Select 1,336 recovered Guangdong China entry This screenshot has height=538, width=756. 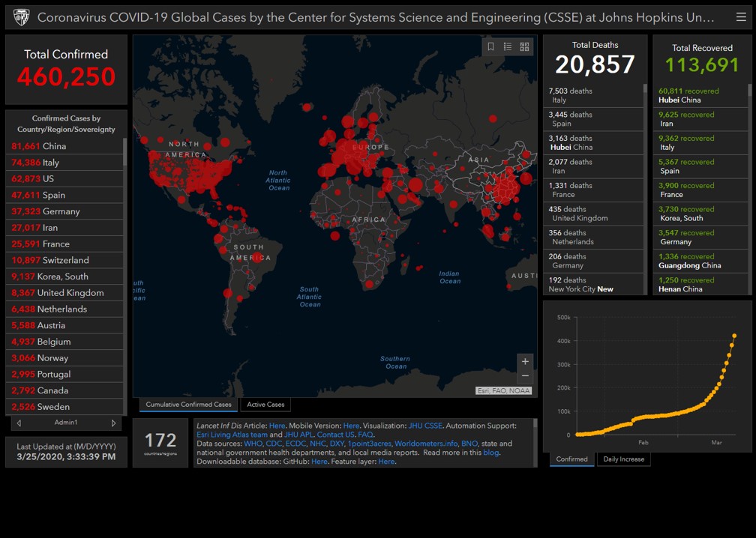click(700, 261)
